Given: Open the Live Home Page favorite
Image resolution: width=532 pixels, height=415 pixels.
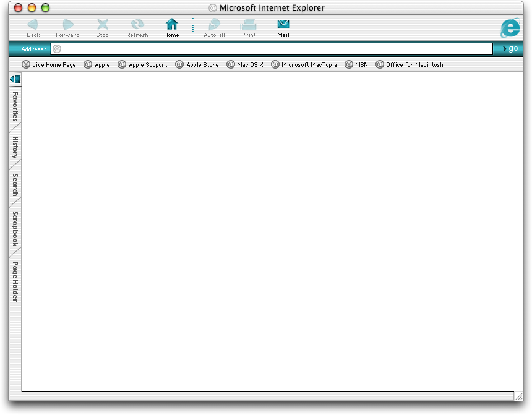Looking at the screenshot, I should tap(48, 64).
